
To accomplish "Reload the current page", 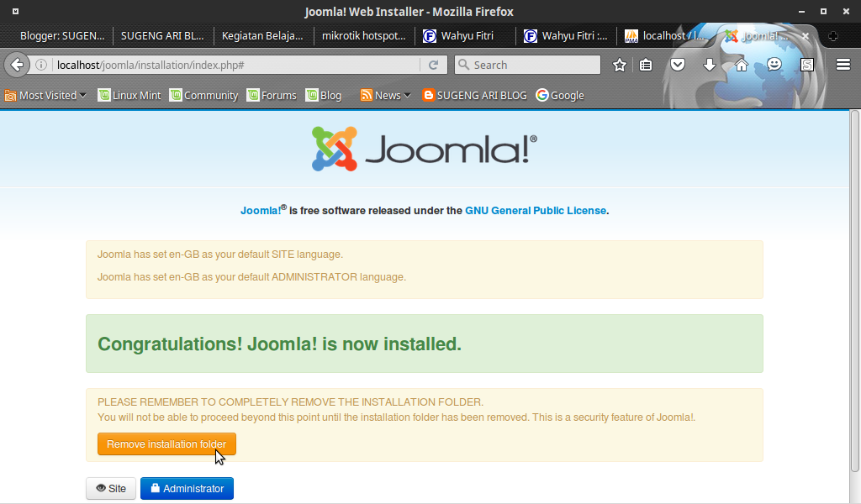I will click(433, 65).
